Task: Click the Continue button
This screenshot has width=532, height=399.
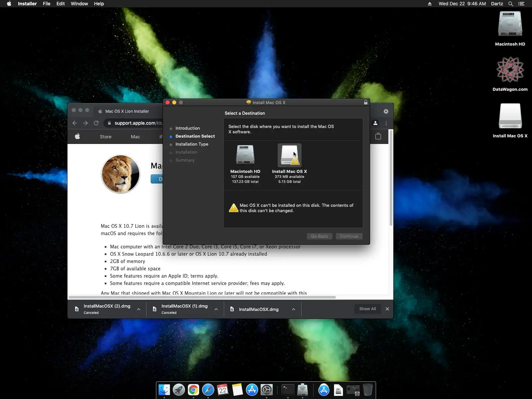Action: tap(349, 236)
